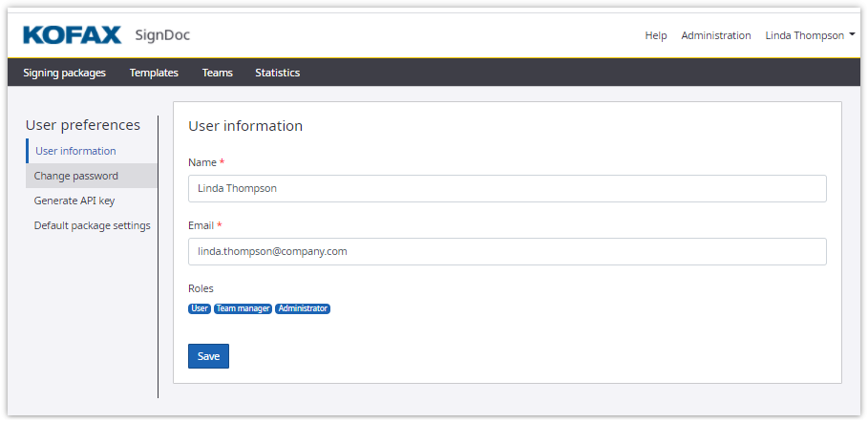Screen dimensions: 868x423
Task: Open the Teams tab
Action: pos(217,73)
